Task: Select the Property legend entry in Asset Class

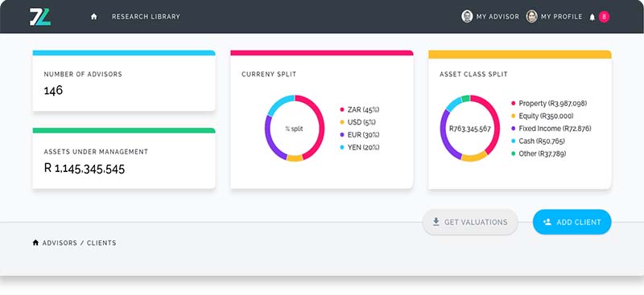Action: (549, 104)
